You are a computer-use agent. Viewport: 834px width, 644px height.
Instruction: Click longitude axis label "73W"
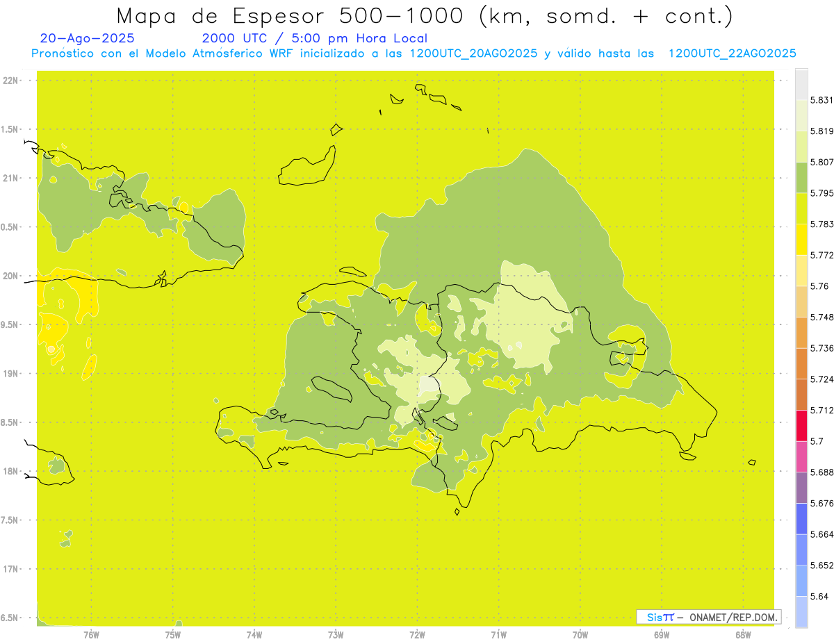(336, 634)
